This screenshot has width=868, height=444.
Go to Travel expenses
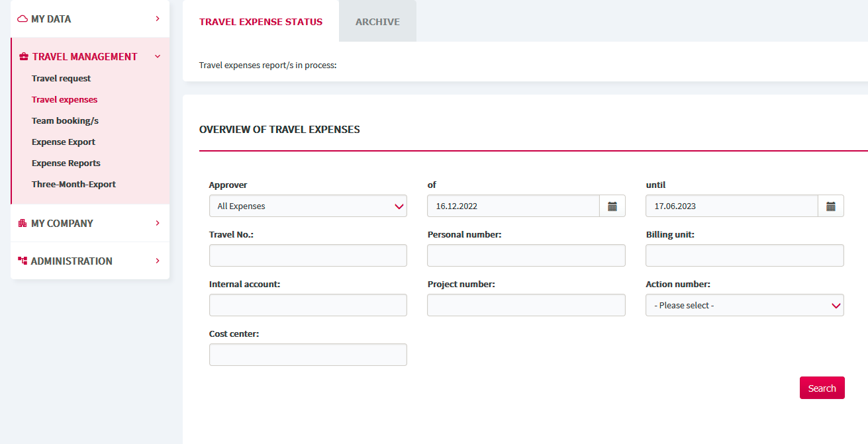(x=64, y=99)
